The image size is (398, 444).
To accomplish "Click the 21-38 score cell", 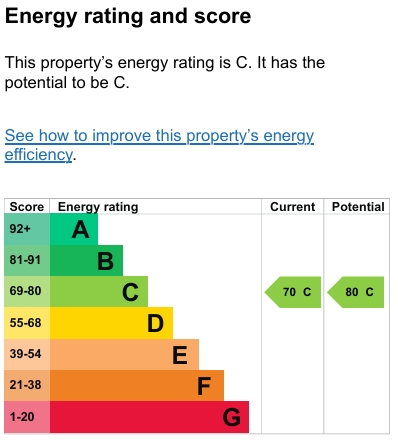I will pos(27,385).
